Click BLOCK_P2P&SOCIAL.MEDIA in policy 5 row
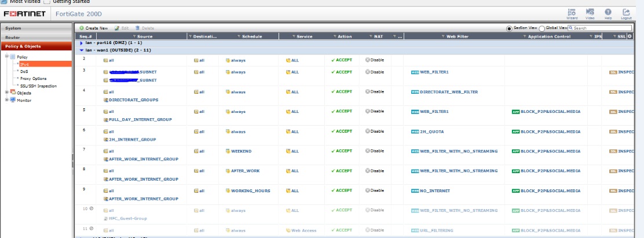Image resolution: width=644 pixels, height=238 pixels. tap(550, 112)
